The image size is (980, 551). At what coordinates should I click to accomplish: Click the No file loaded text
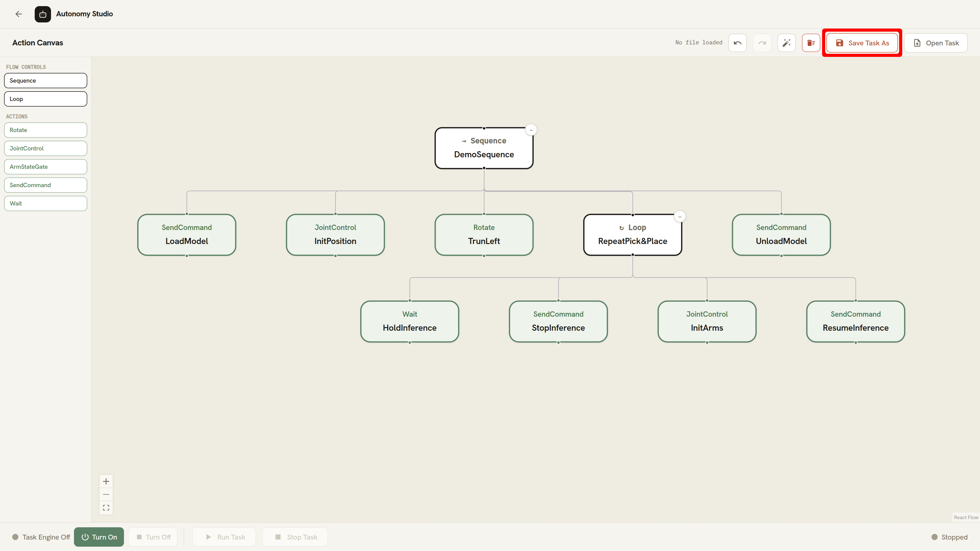click(x=699, y=43)
